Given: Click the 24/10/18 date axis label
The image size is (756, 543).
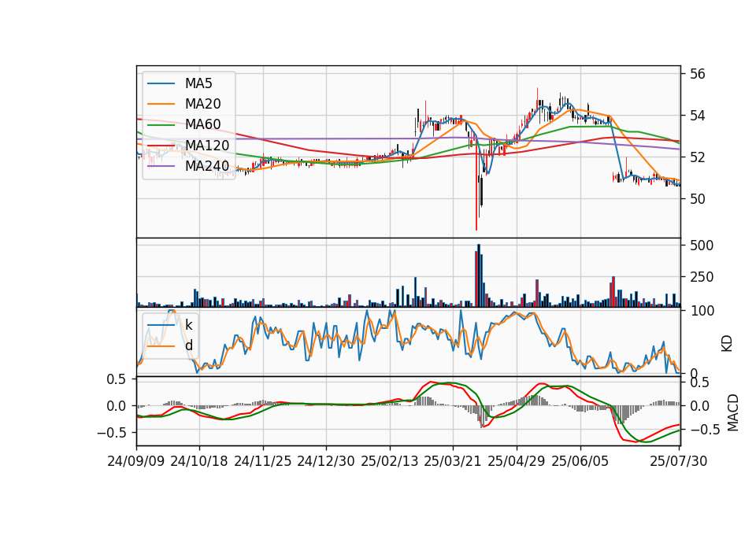Looking at the screenshot, I should point(199,461).
